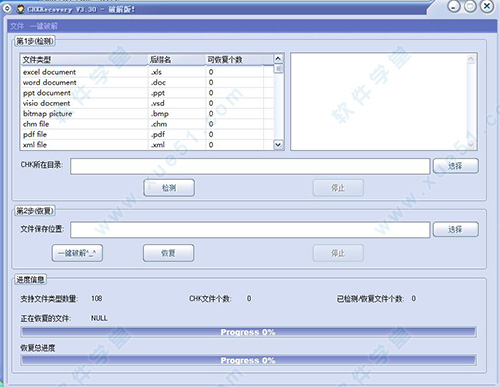Click the 恢复总进度 label
500x387 pixels.
[38, 348]
